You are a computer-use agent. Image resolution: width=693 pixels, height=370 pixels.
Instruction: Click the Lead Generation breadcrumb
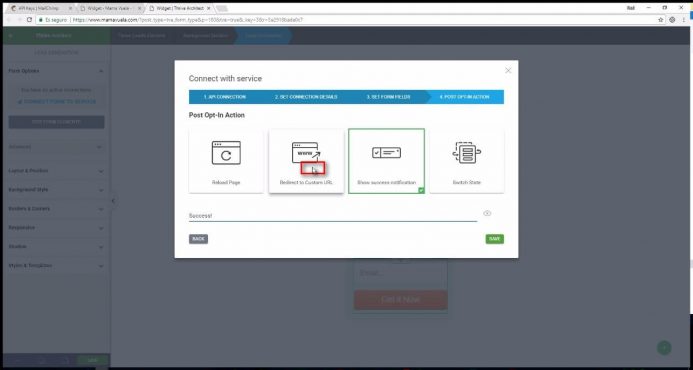pyautogui.click(x=263, y=35)
